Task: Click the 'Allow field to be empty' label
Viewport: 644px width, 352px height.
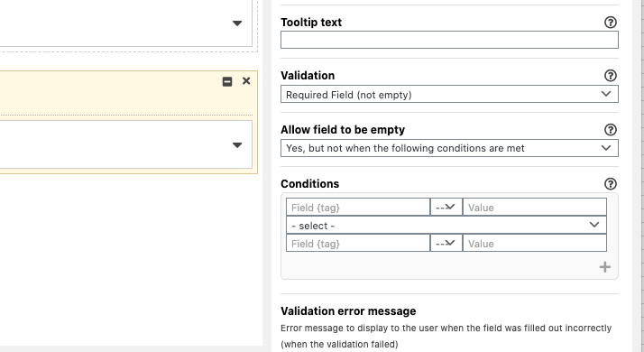Action: pos(343,130)
